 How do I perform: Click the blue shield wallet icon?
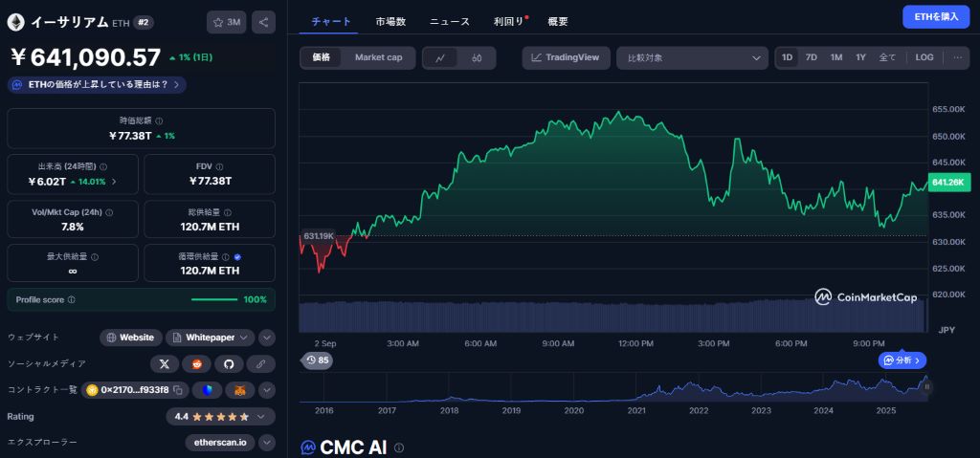pos(207,390)
